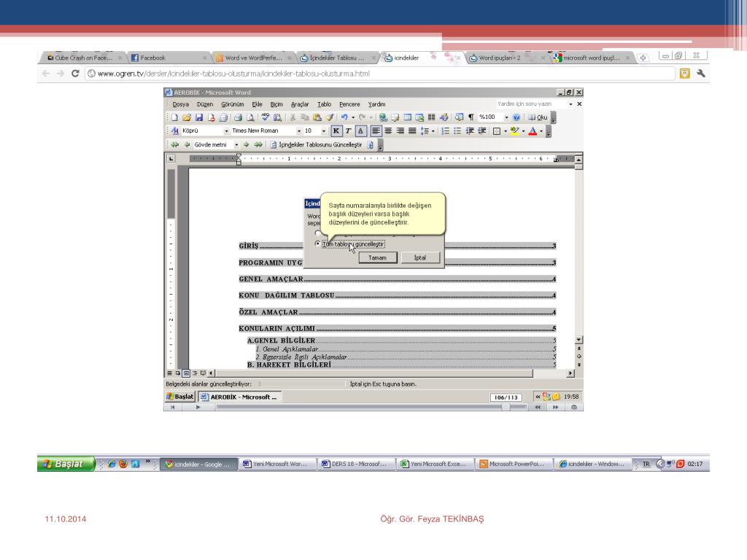The width and height of the screenshot is (747, 560).
Task: Select the first update option radio button
Action: (x=318, y=233)
